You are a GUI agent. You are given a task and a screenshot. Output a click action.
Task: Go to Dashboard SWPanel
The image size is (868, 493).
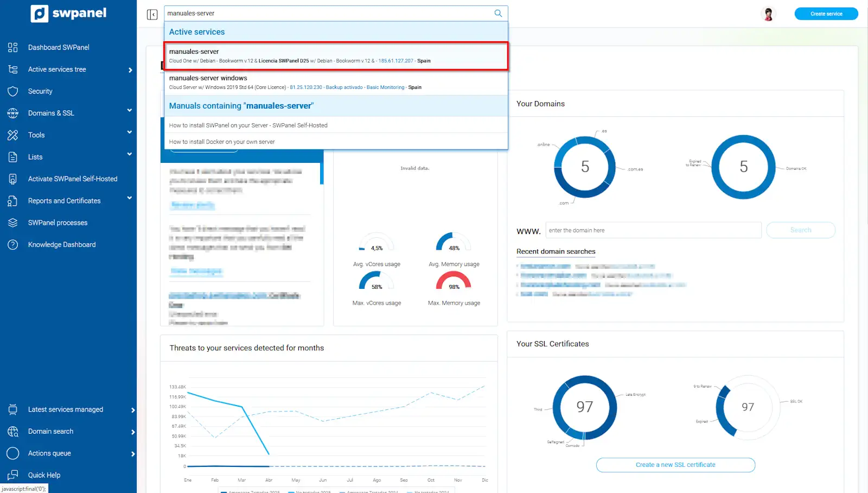(59, 47)
